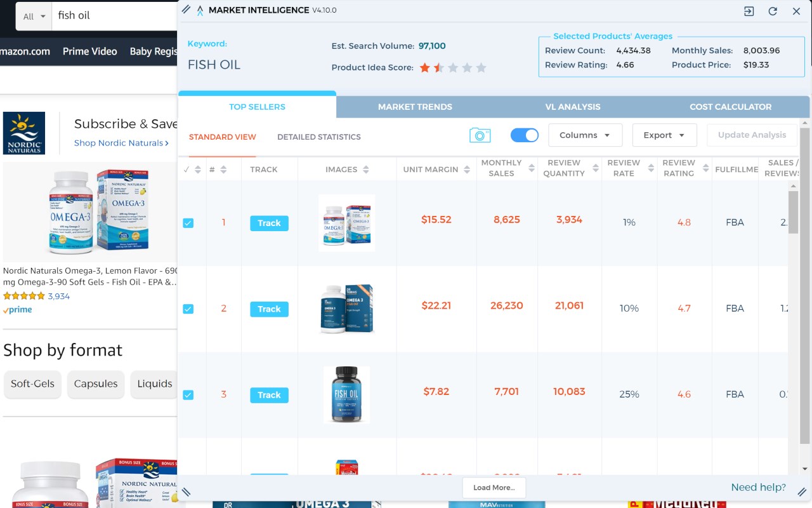812x508 pixels.
Task: Open the VL Analysis tab
Action: coord(573,107)
